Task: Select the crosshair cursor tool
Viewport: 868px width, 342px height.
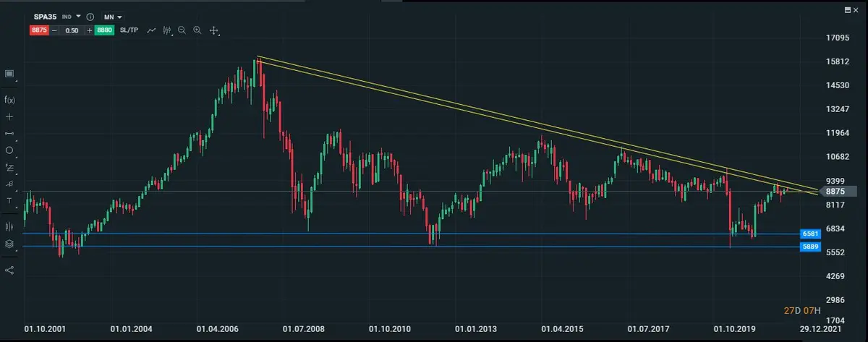Action: click(x=9, y=116)
